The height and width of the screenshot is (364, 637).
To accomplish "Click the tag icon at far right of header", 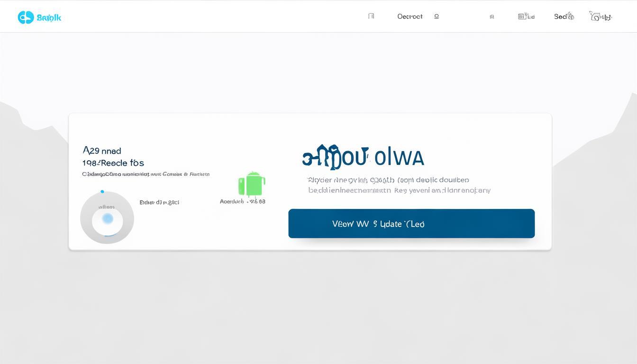I will (600, 17).
